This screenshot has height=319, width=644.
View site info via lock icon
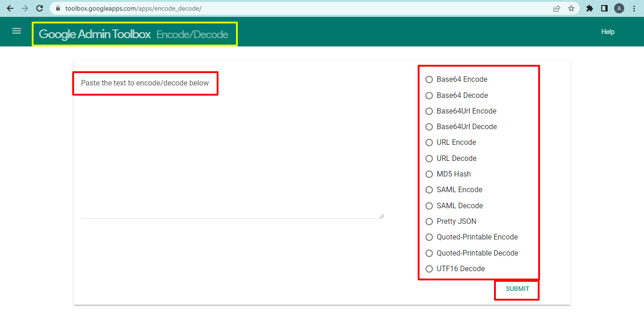[x=58, y=8]
